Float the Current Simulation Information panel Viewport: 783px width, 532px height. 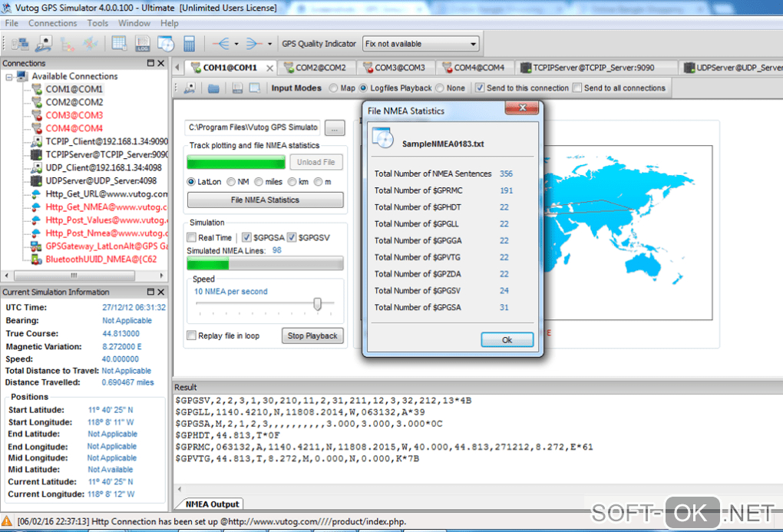[x=150, y=292]
